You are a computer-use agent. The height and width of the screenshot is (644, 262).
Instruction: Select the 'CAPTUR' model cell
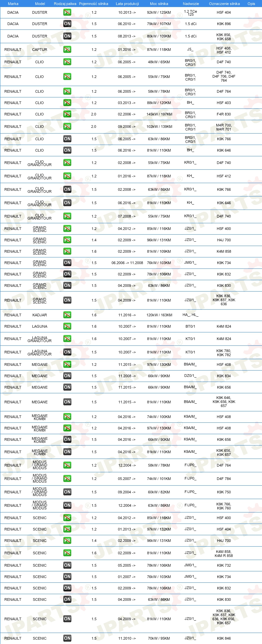pyautogui.click(x=40, y=50)
